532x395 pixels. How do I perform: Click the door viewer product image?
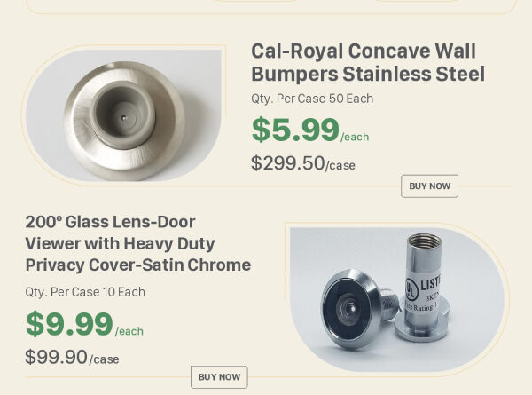[396, 298]
